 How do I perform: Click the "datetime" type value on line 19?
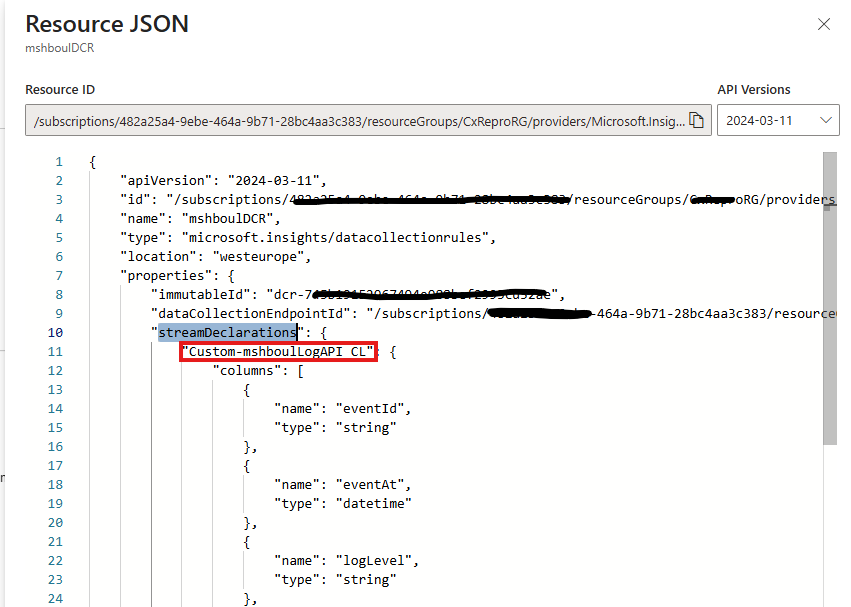(373, 503)
